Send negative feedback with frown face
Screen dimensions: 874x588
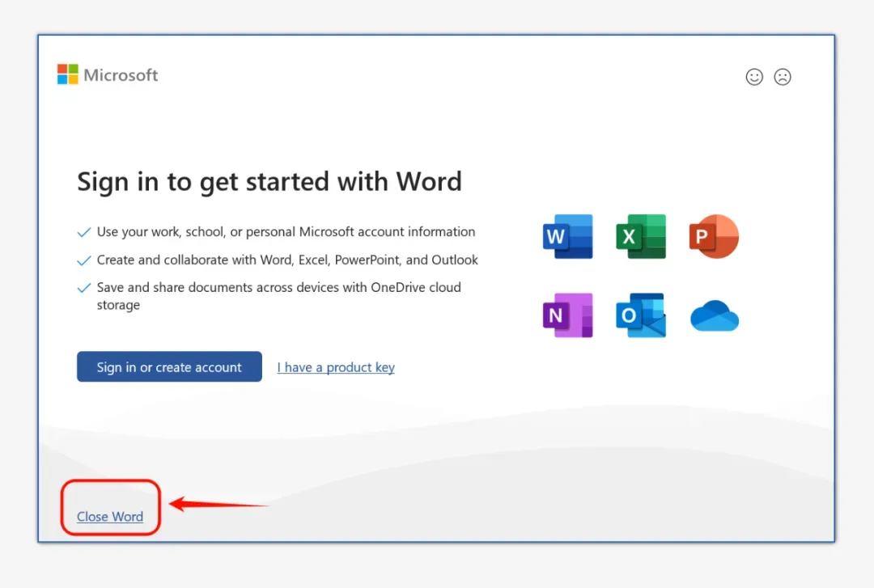[x=783, y=77]
